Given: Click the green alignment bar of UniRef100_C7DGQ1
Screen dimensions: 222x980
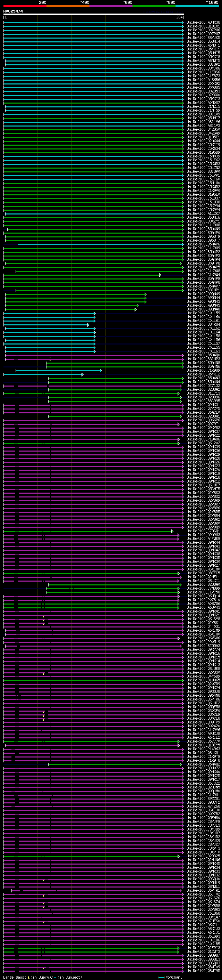Looking at the screenshot, I should (x=88, y=531).
